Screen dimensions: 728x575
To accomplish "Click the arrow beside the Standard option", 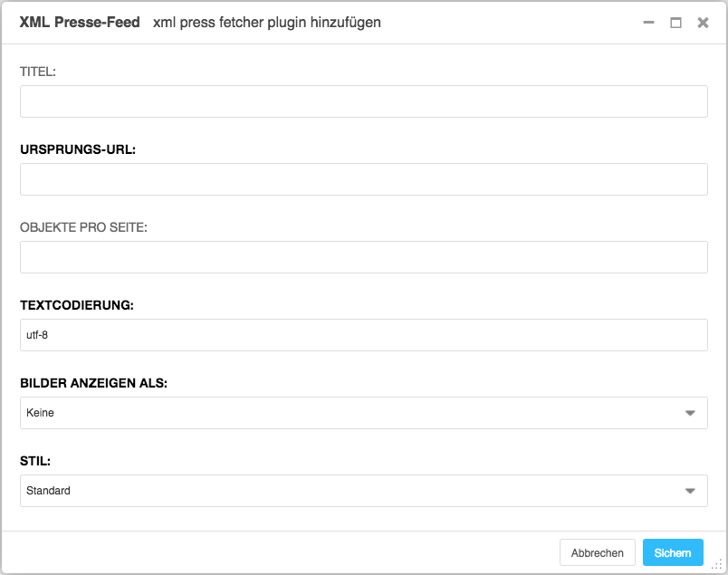I will click(x=690, y=491).
